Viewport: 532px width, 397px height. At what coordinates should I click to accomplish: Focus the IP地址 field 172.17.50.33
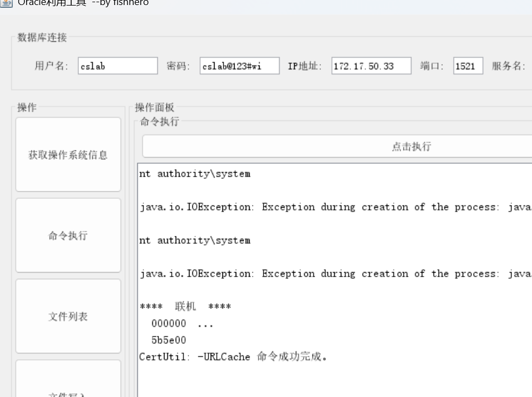click(x=371, y=66)
